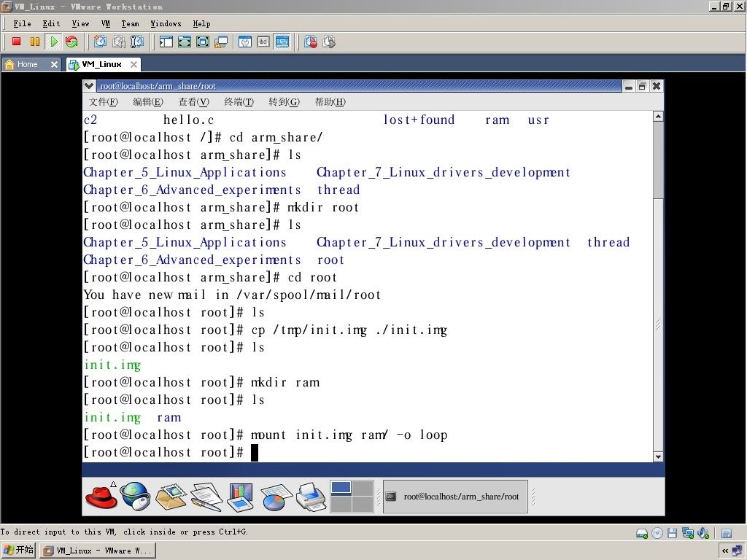Click 'Chapter_7_Linux_drivers_development' in the first listing
This screenshot has height=560, width=747.
pos(444,172)
